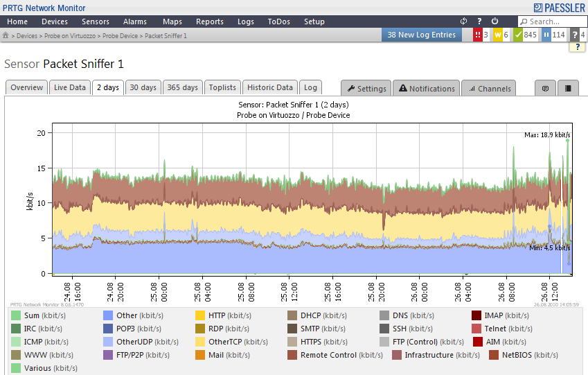
Task: Open the help question mark icon in navbar
Action: (x=479, y=21)
